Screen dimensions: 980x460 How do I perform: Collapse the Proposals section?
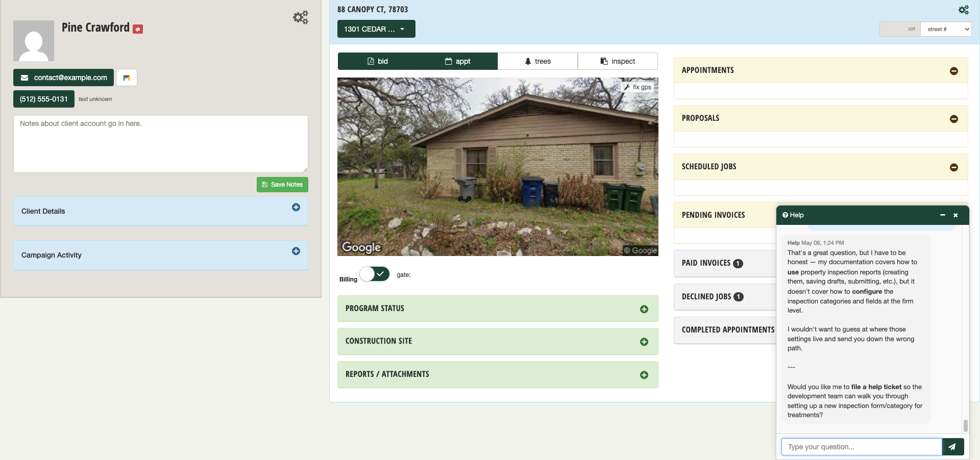tap(953, 119)
